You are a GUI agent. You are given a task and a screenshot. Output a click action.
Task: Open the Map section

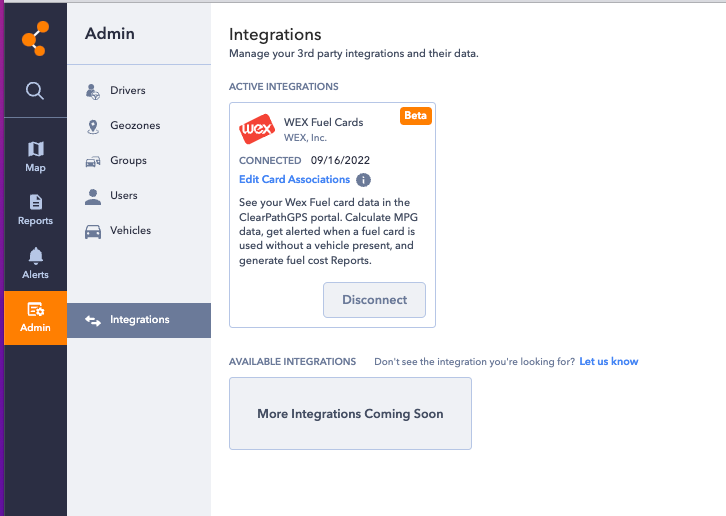tap(35, 156)
